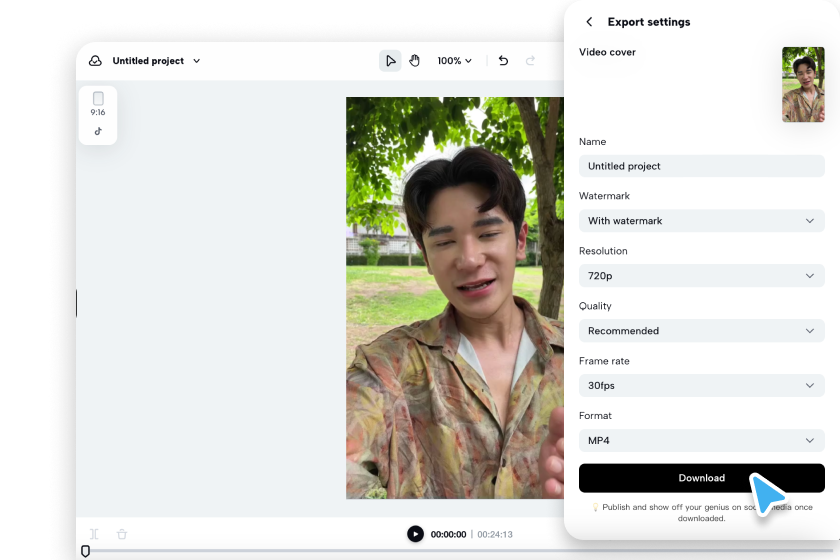
Task: Click the Video cover label
Action: click(607, 52)
